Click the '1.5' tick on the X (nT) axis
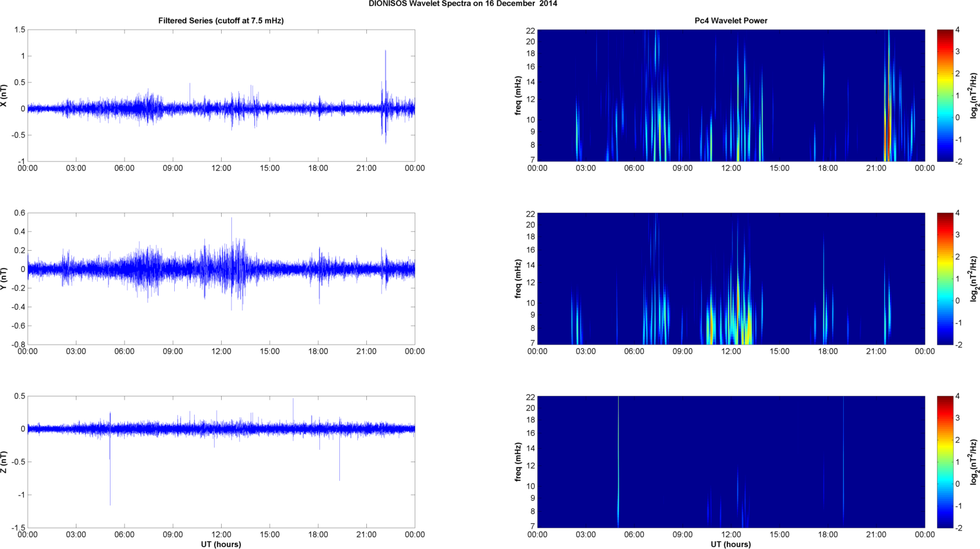 [x=19, y=30]
